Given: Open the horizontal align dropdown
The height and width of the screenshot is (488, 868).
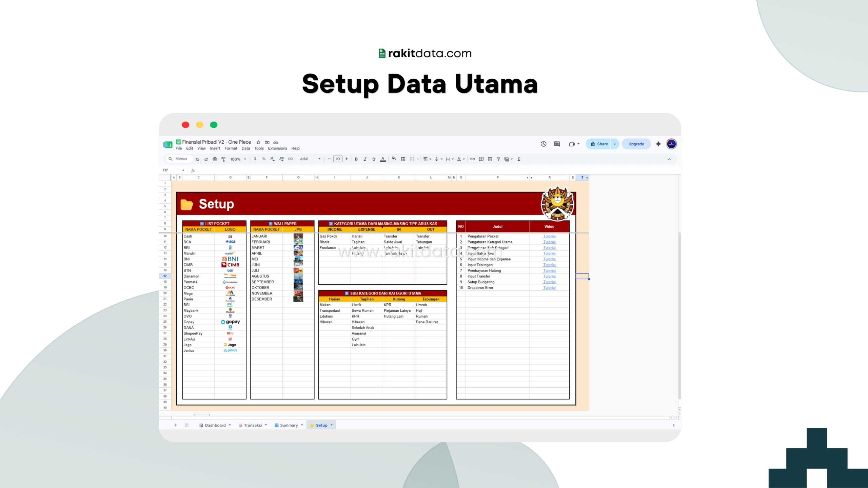Looking at the screenshot, I should coord(427,159).
